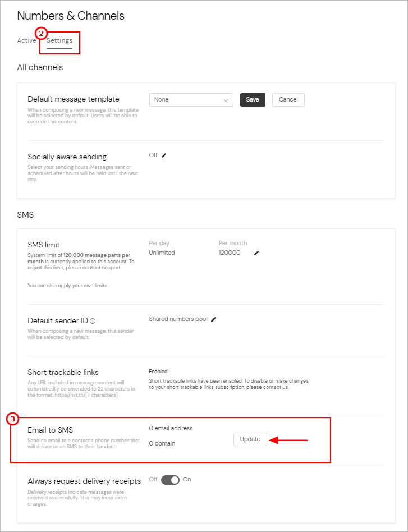The height and width of the screenshot is (532, 408).
Task: Click the pencil icon next to Shared numbers pool
Action: pyautogui.click(x=213, y=318)
